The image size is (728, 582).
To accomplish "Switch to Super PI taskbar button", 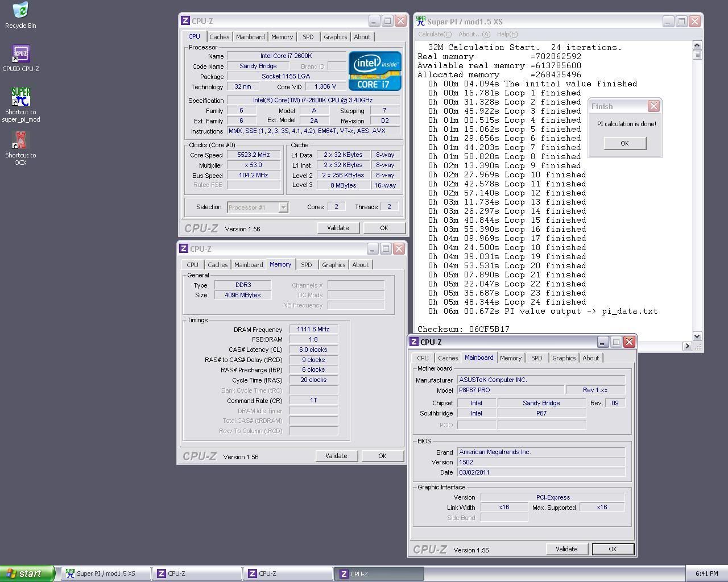I will tap(106, 573).
